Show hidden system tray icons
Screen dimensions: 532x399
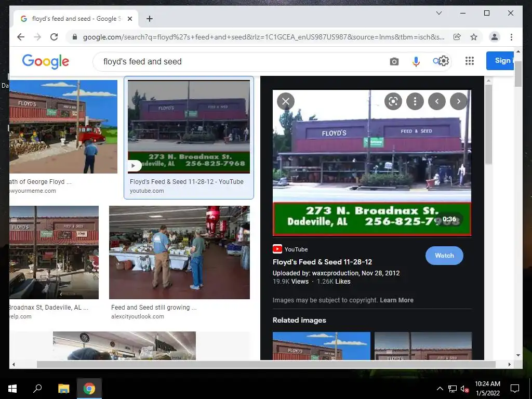click(x=440, y=389)
